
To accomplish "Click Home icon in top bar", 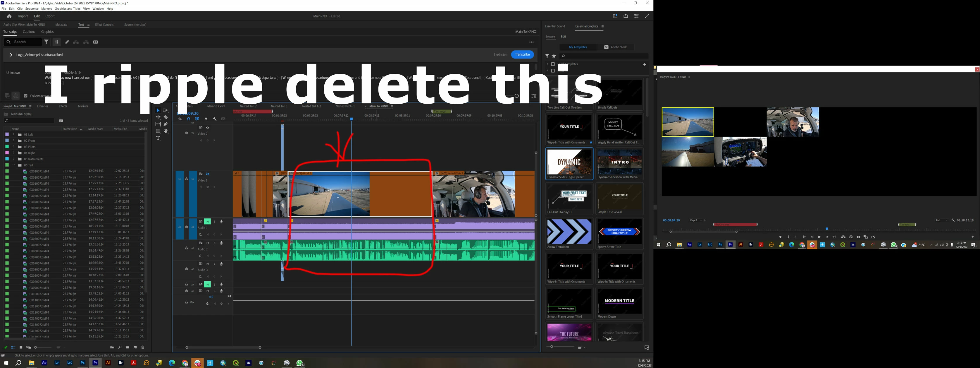I will click(9, 16).
